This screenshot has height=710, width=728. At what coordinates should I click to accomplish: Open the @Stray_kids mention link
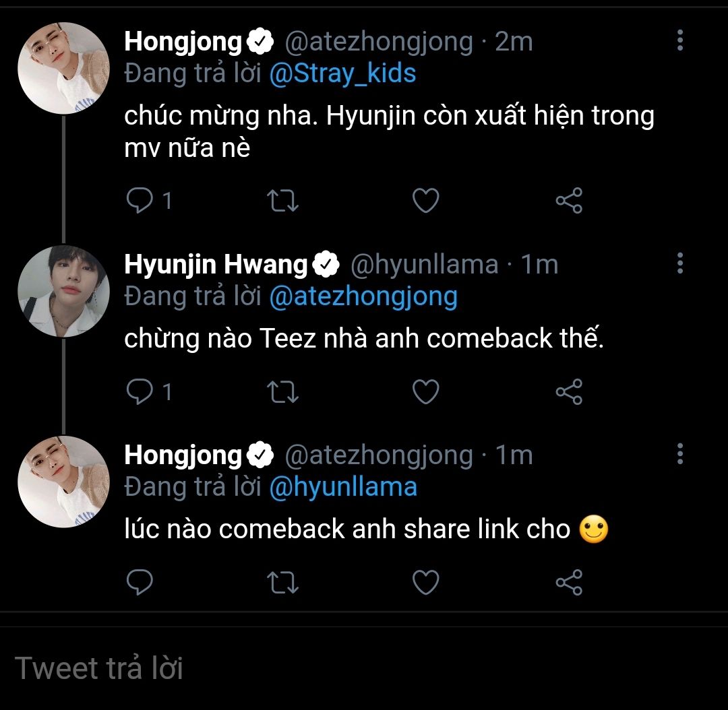pos(342,73)
